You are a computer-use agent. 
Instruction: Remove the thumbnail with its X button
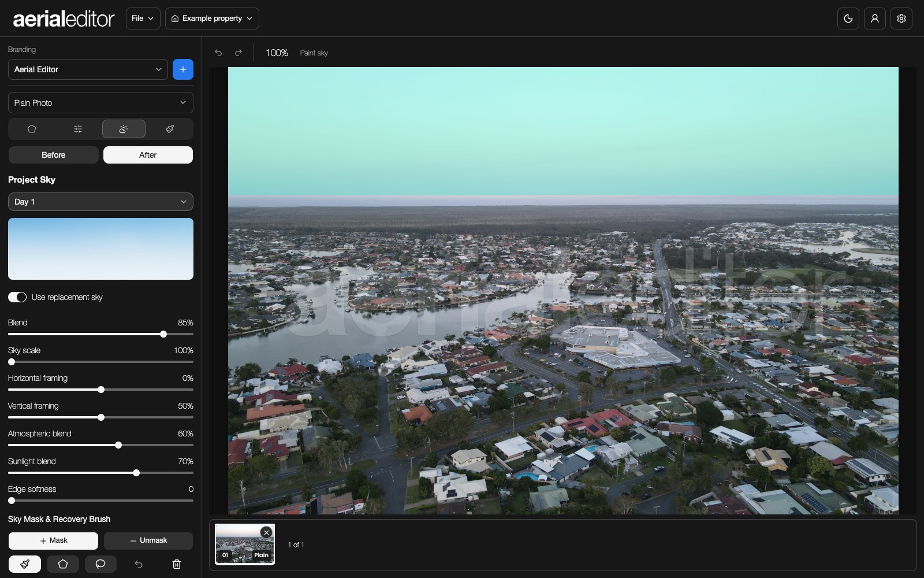click(266, 532)
